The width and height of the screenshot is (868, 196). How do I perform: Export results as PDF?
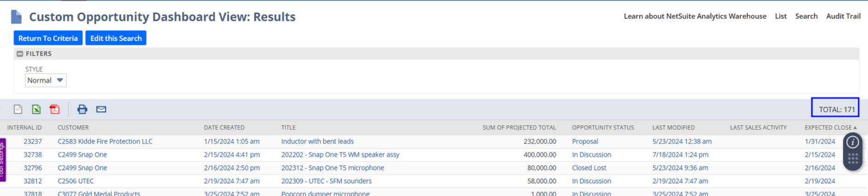55,109
